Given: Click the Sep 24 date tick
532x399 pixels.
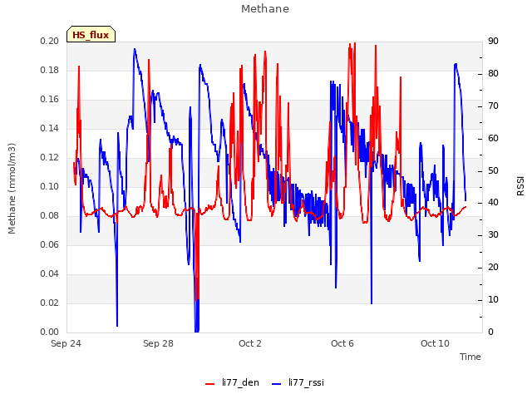Looking at the screenshot, I should point(66,343).
